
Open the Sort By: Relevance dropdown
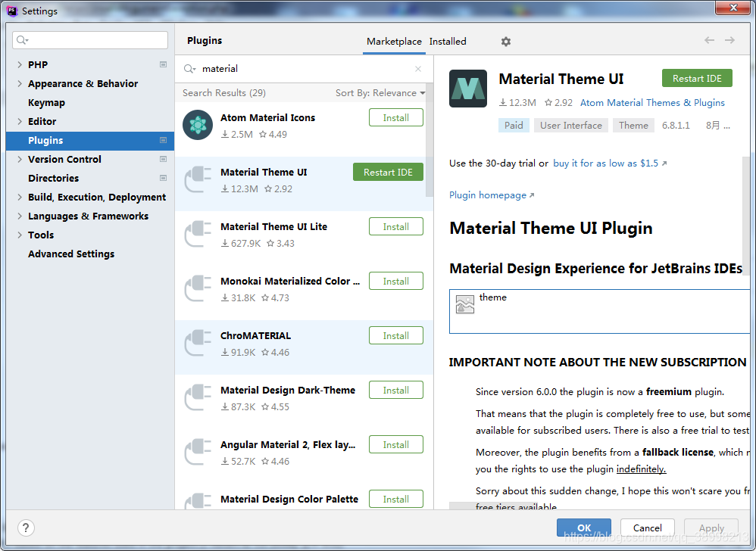(380, 93)
